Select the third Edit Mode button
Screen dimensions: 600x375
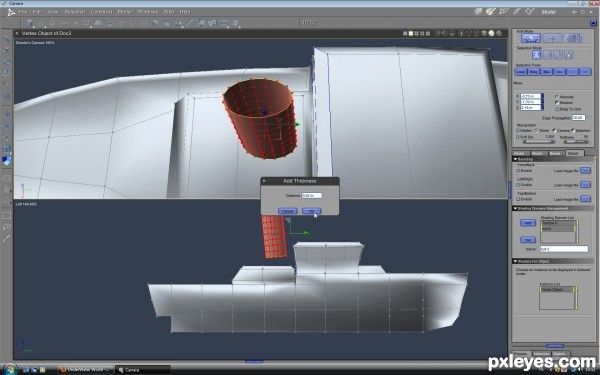coord(574,38)
